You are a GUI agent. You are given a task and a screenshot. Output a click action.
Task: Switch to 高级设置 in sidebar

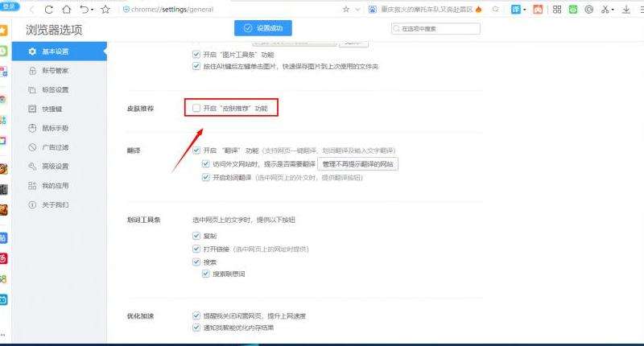point(55,167)
